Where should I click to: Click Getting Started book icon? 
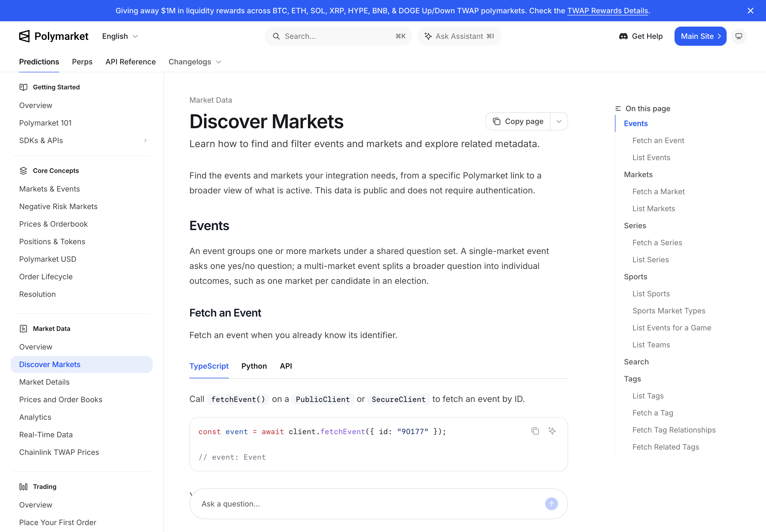(x=23, y=87)
